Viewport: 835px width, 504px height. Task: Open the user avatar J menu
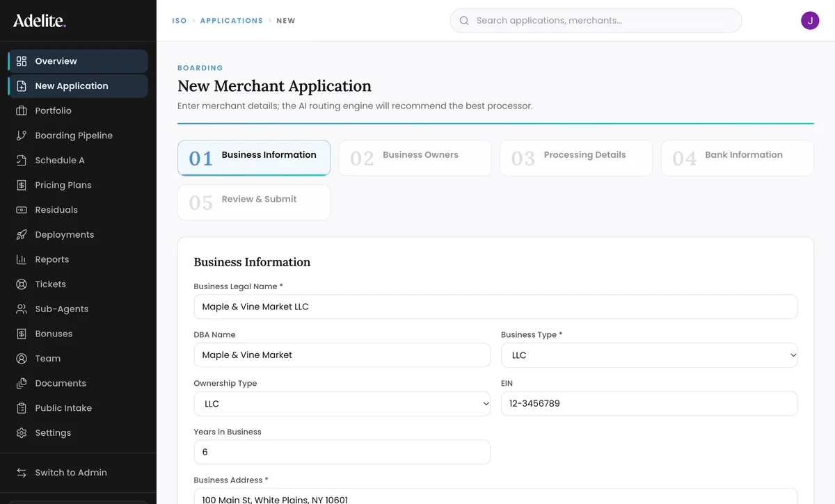810,21
